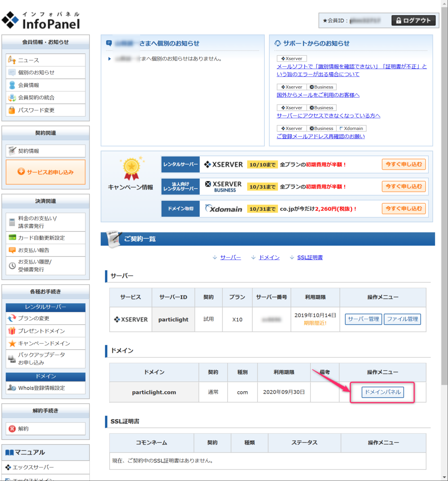Click the particlight server ID cell

click(173, 319)
